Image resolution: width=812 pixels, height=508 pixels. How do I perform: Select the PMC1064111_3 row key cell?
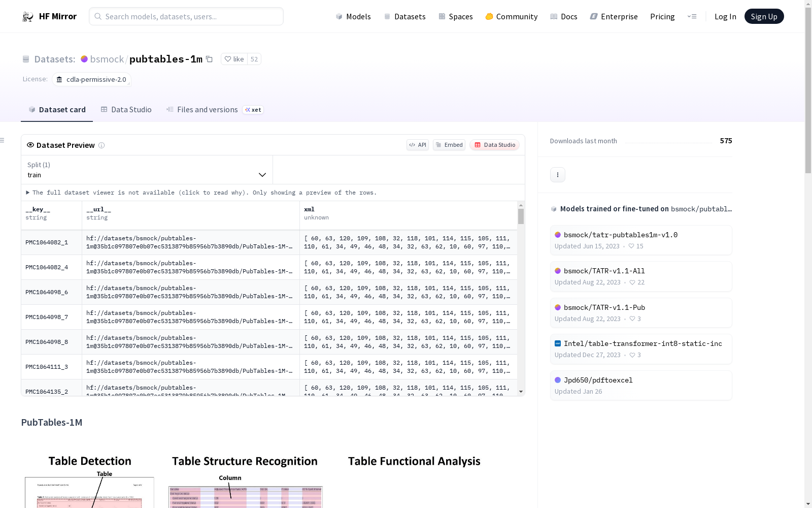tap(51, 367)
